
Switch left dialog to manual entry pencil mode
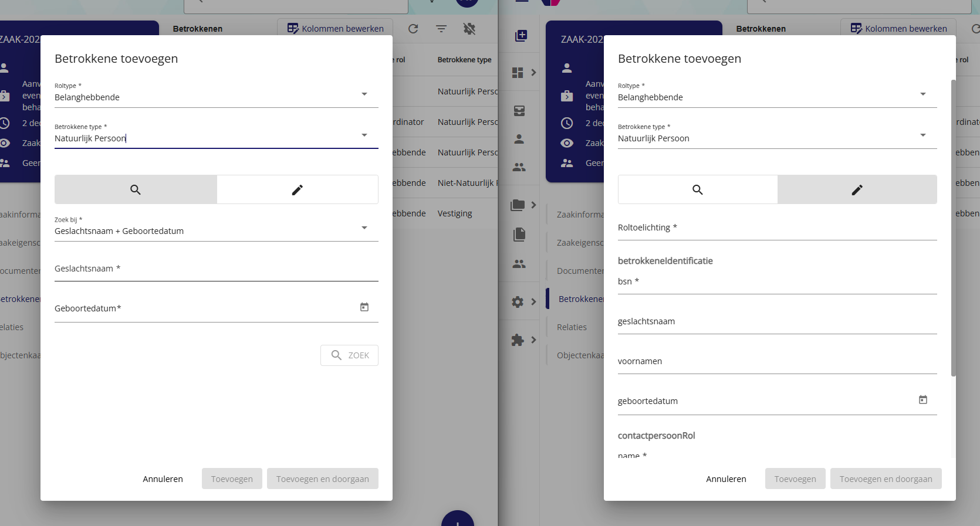[x=298, y=189]
